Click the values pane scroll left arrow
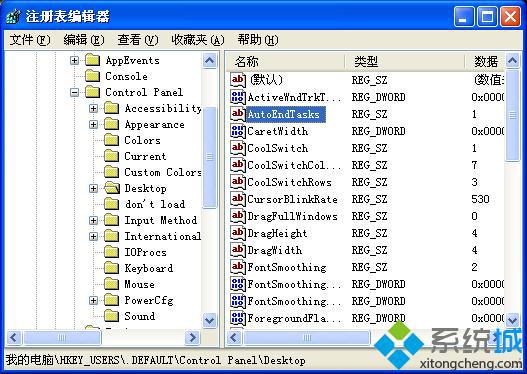Viewport: 527px width, 374px height. (234, 337)
